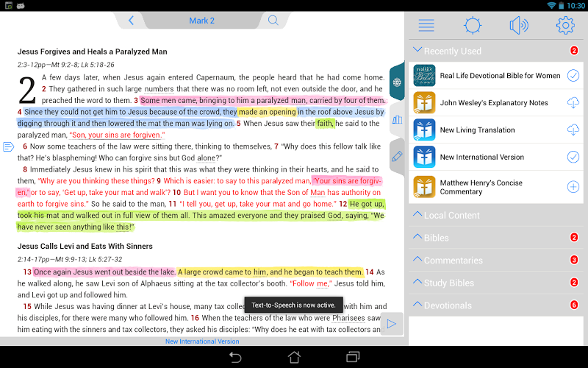Tap John Wesley's Explanatory Notes book icon
588x368 pixels.
point(424,102)
